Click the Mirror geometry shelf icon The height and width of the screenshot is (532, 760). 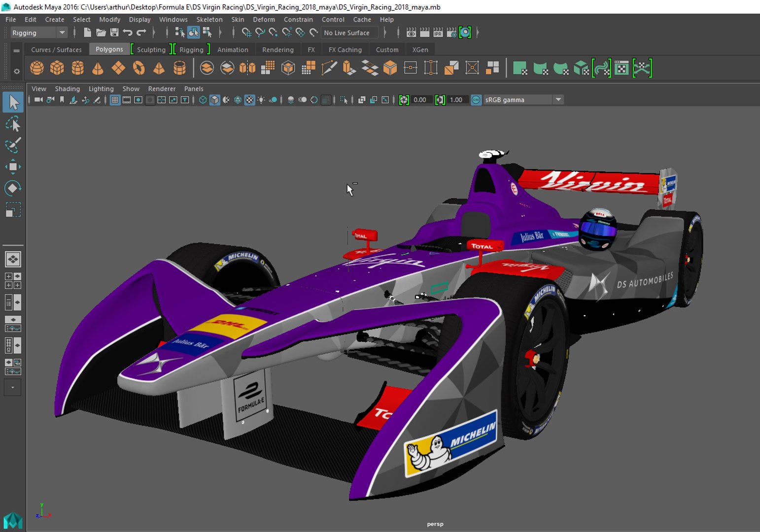[x=247, y=67]
